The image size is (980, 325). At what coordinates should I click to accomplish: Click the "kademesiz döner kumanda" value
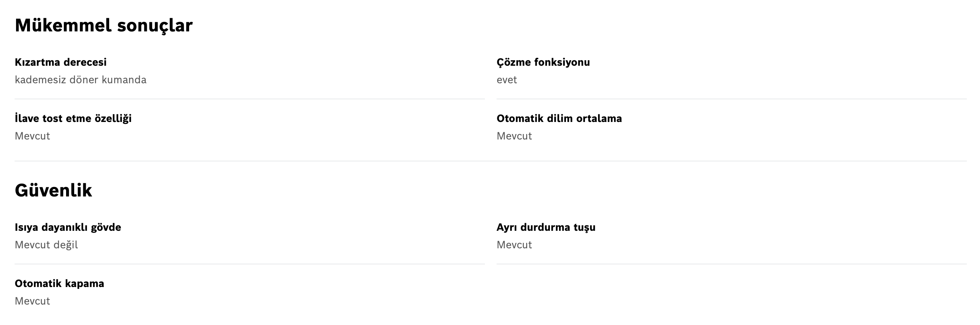pos(81,80)
